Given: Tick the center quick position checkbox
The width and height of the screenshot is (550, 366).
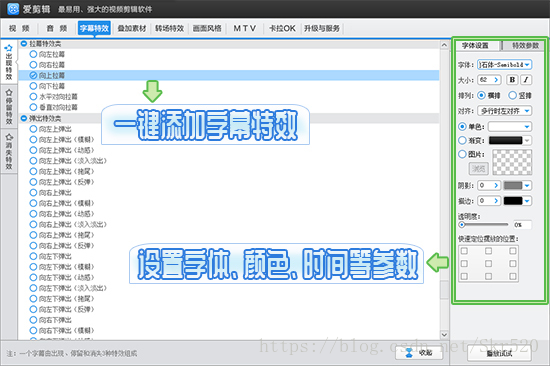Looking at the screenshot, I should [x=488, y=264].
